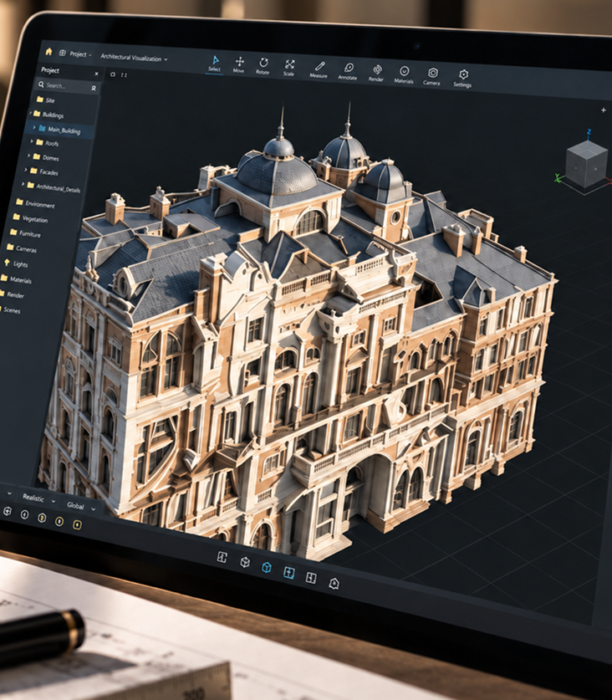Click the plus icon at viewport corner
612x700 pixels.
pos(604,110)
